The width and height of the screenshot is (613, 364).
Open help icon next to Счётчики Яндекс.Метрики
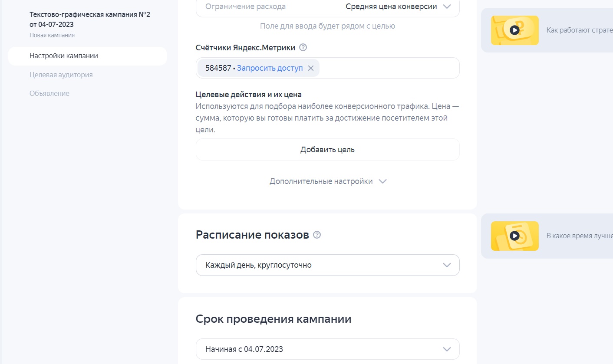[x=303, y=47]
